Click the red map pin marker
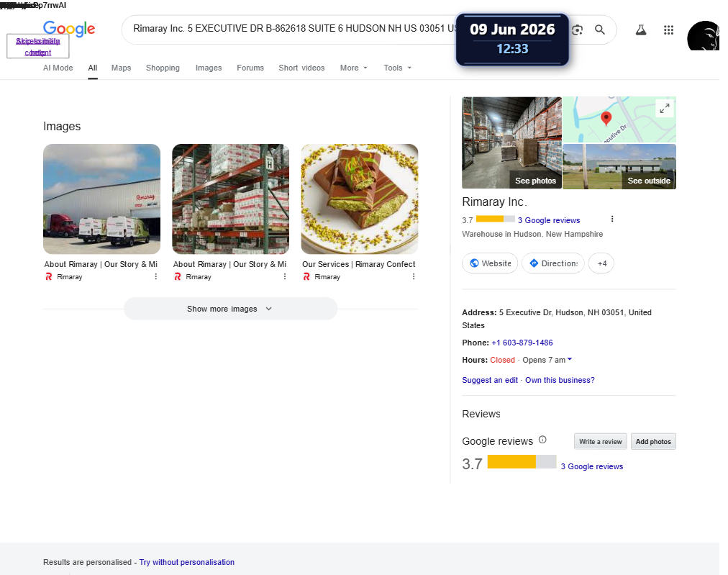Viewport: 728px width, 575px height. (606, 119)
